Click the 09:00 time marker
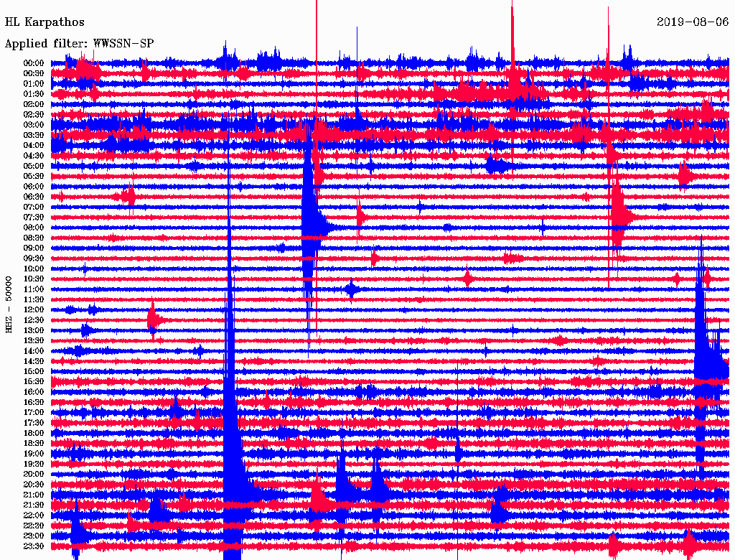The height and width of the screenshot is (560, 735). [34, 248]
